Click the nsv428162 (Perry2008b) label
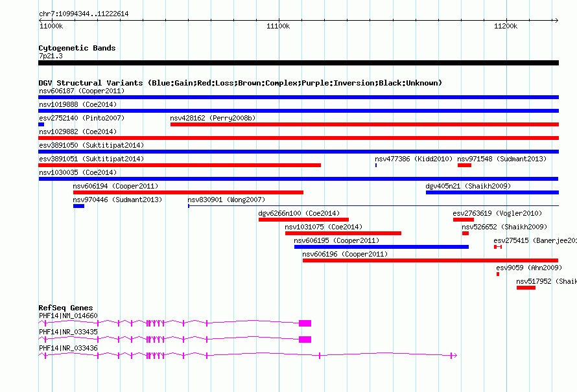This screenshot has width=577, height=392. pyautogui.click(x=213, y=118)
